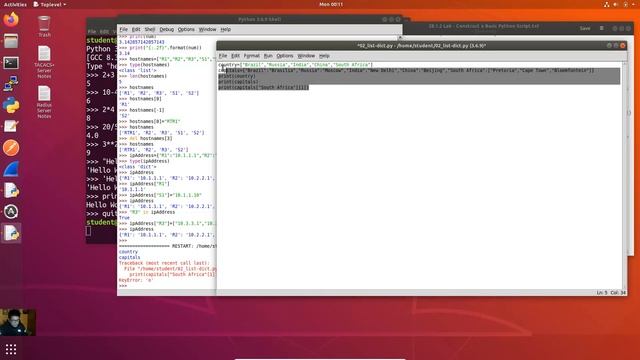Select the active IDLE dock icon at bottom

[11, 233]
